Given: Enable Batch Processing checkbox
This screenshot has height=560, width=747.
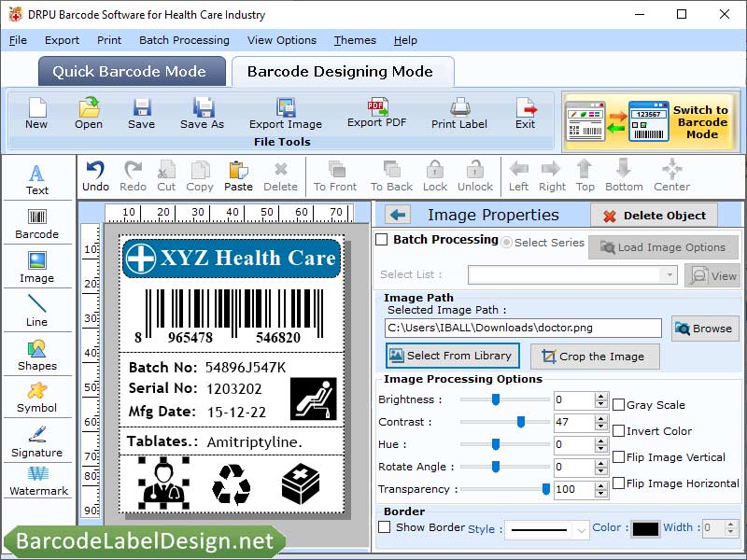Looking at the screenshot, I should tap(382, 239).
